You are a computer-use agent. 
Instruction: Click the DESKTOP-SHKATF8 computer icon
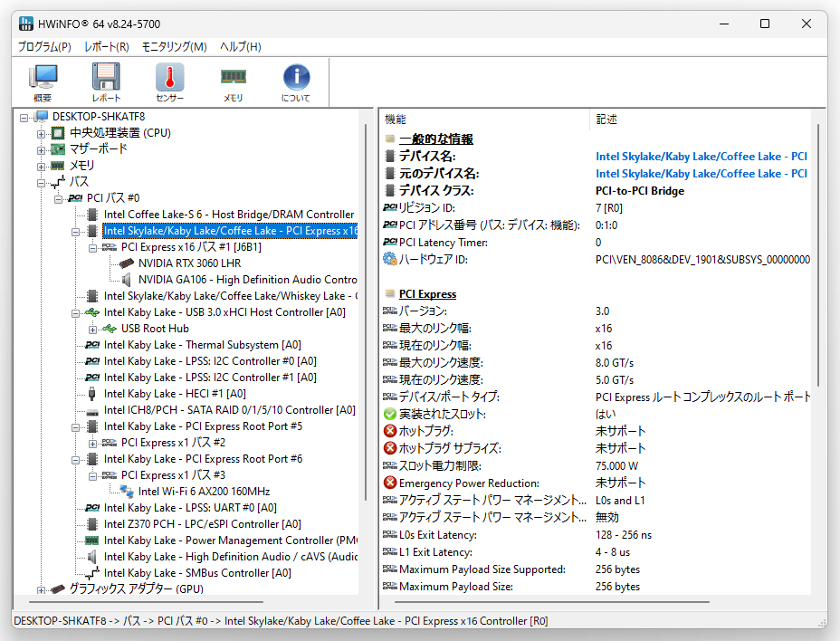(x=41, y=117)
